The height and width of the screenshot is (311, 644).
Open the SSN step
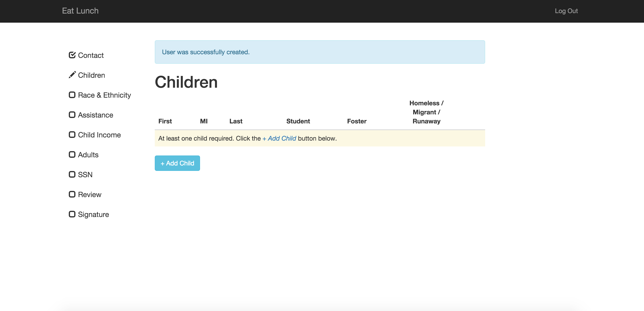click(x=85, y=175)
